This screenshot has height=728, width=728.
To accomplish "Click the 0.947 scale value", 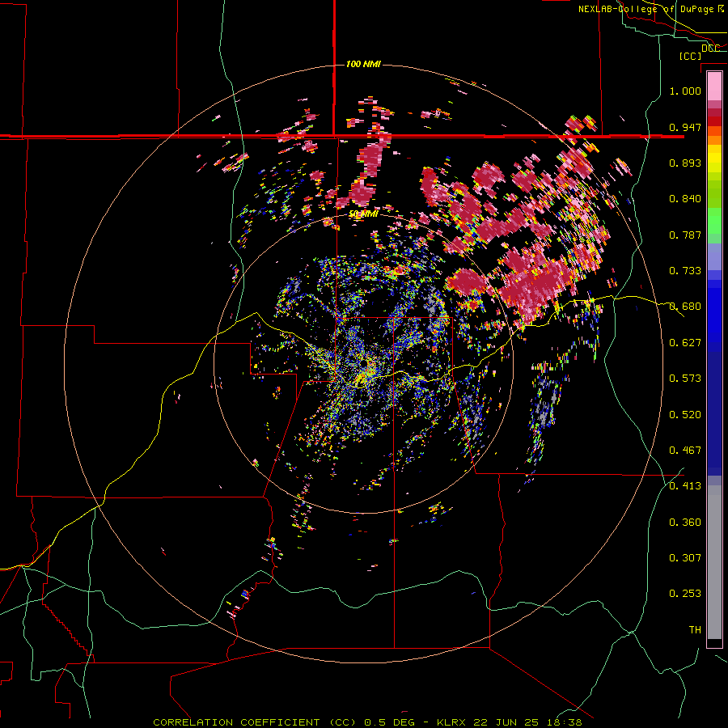I will 685,127.
